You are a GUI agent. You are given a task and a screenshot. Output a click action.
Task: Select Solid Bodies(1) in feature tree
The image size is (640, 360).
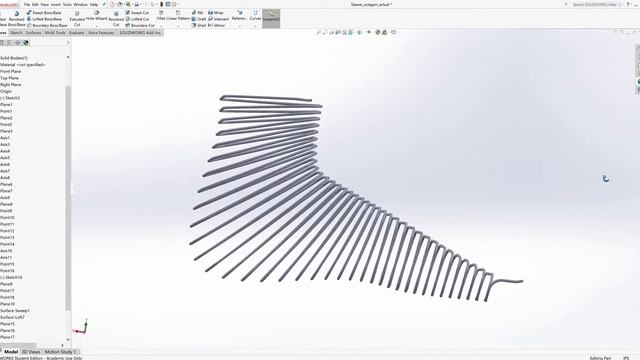click(14, 58)
